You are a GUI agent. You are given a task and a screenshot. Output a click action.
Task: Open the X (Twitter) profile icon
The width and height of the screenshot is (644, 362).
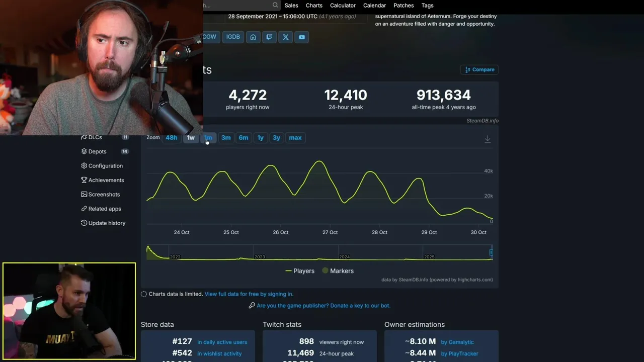coord(285,37)
